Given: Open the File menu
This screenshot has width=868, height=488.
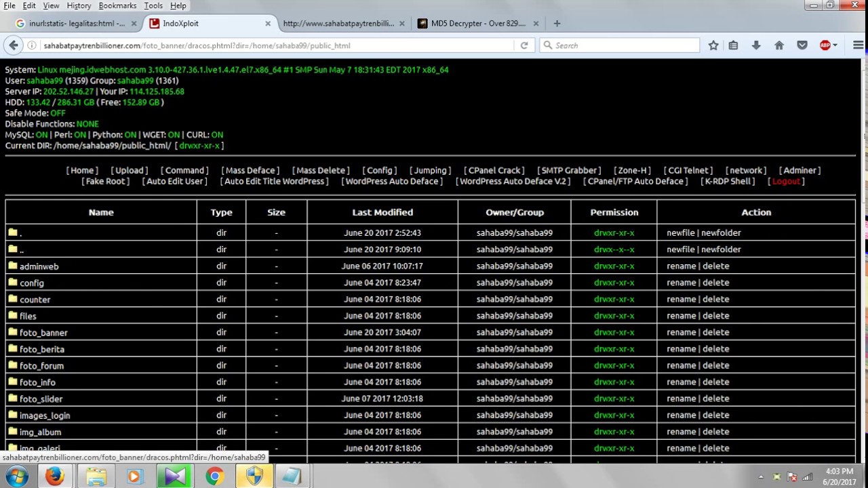Looking at the screenshot, I should (x=9, y=5).
